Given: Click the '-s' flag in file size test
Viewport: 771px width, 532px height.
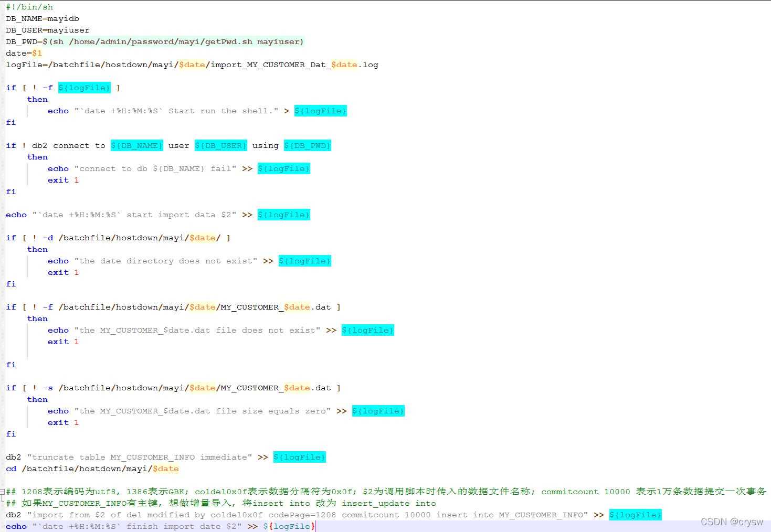Looking at the screenshot, I should tap(48, 388).
